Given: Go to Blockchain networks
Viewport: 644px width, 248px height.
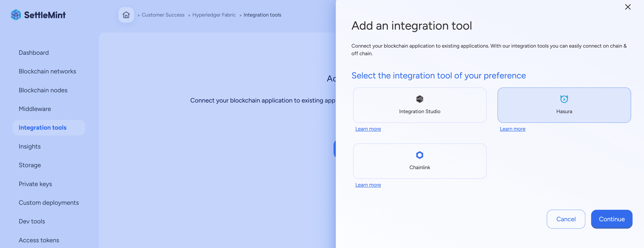Looking at the screenshot, I should pos(47,72).
